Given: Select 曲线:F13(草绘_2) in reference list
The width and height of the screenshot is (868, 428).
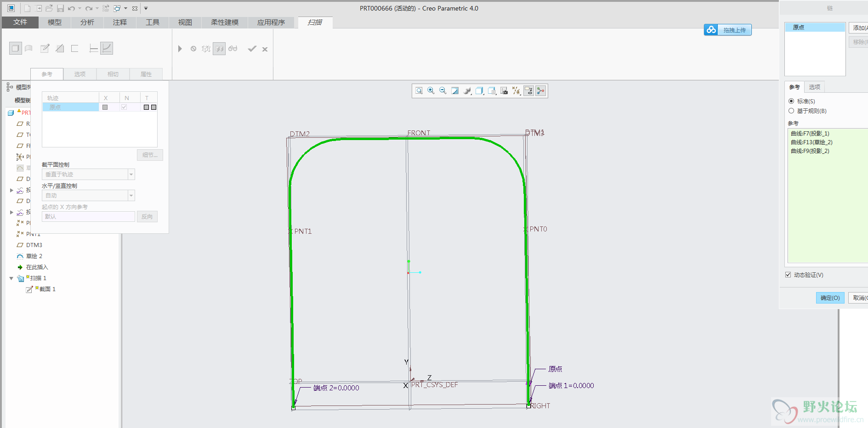Looking at the screenshot, I should pos(811,142).
